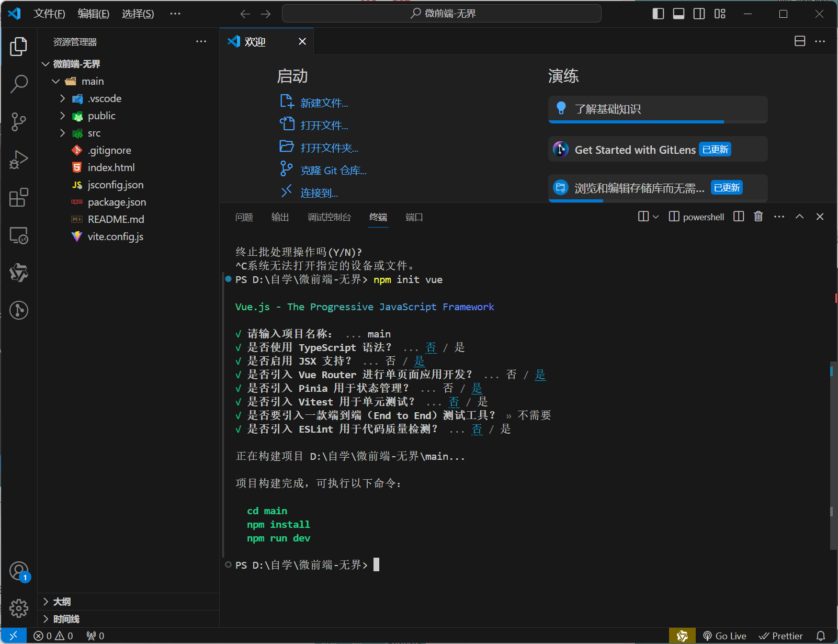Click the 克隆 Git 仓库... link
The width and height of the screenshot is (838, 644).
[334, 171]
